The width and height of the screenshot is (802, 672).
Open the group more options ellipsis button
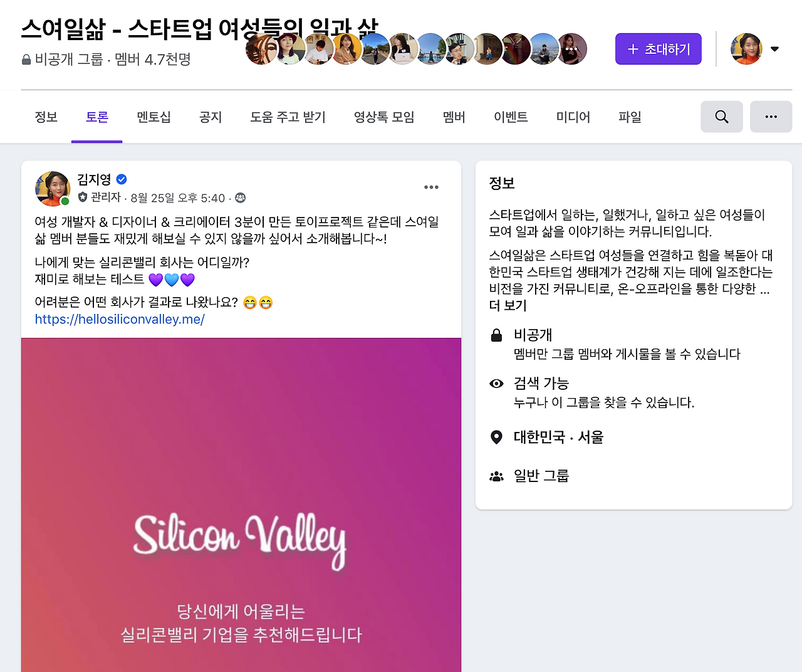click(x=771, y=117)
